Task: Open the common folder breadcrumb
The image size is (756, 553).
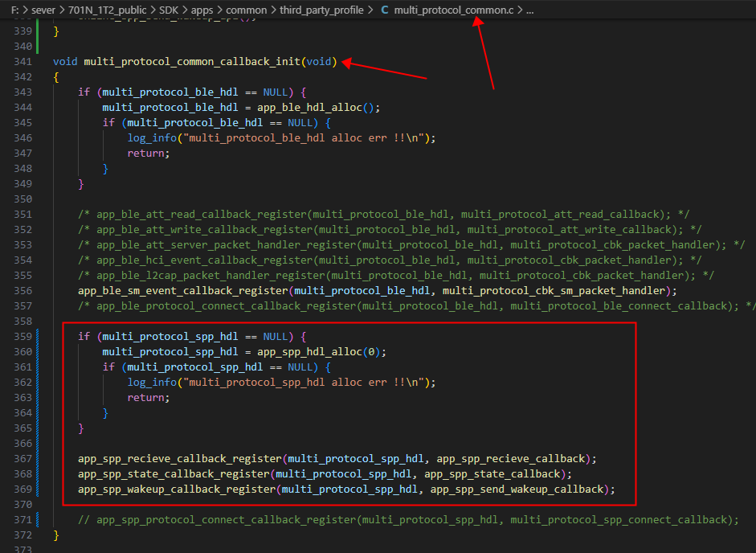Action: tap(246, 10)
